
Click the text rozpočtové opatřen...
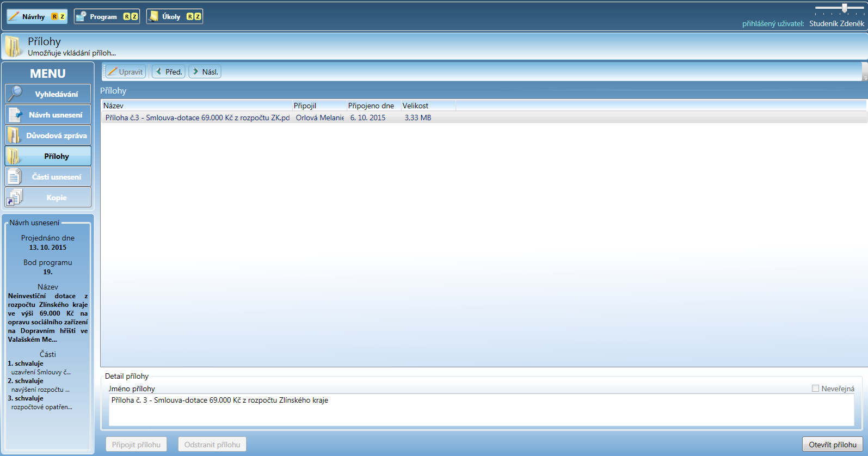pyautogui.click(x=42, y=407)
